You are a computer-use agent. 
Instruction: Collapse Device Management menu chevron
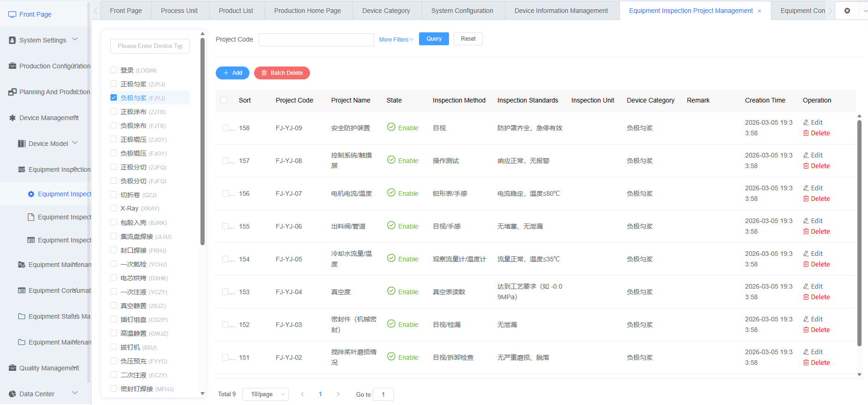(x=75, y=117)
